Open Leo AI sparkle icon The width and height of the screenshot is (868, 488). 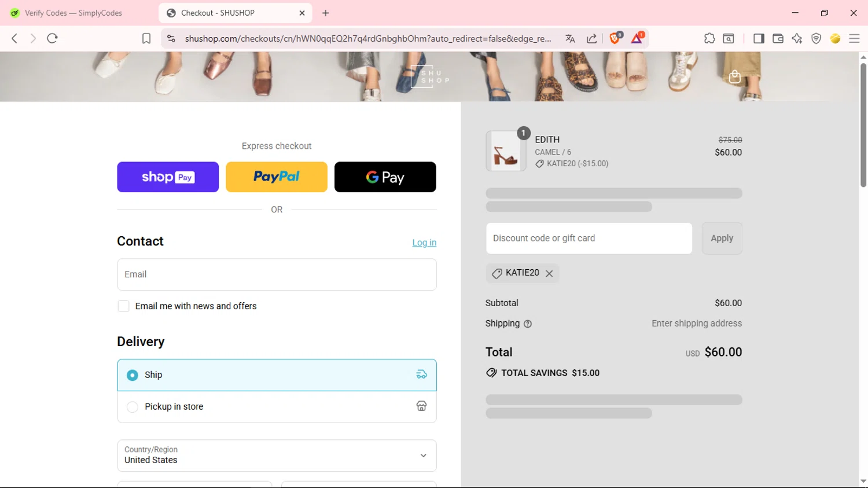click(x=797, y=38)
